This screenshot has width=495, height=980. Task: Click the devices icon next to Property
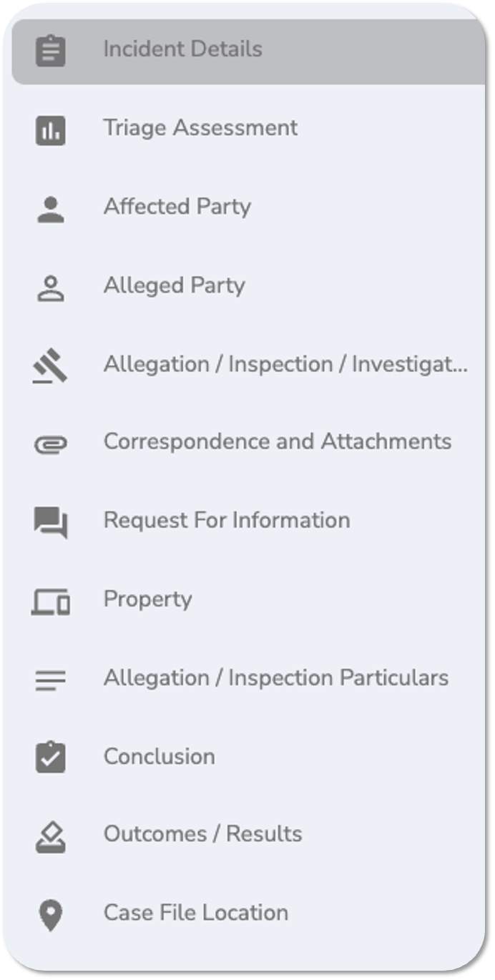tap(49, 601)
